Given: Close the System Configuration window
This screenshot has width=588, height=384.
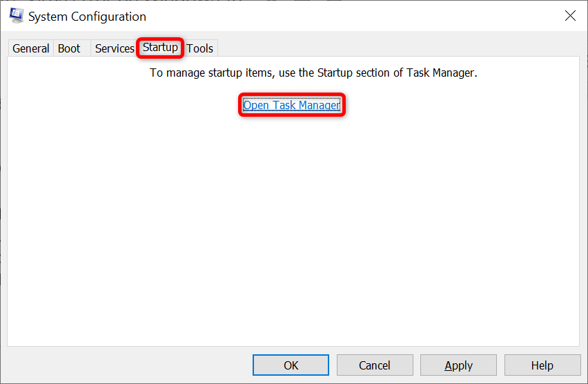Looking at the screenshot, I should pos(570,16).
